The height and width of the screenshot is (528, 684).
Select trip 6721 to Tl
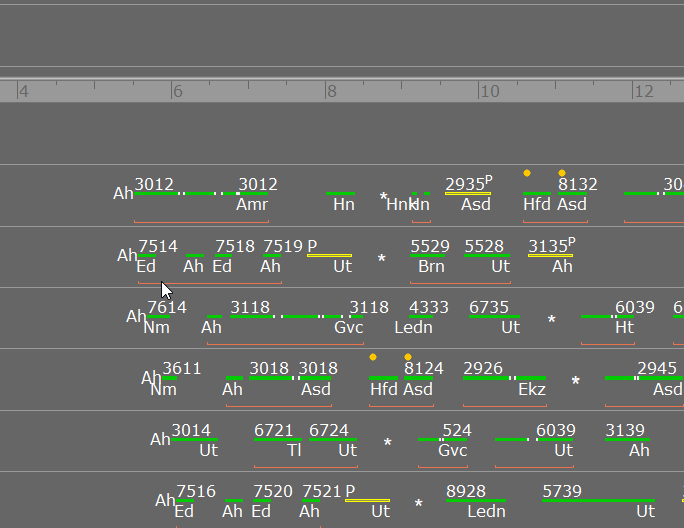click(x=278, y=439)
